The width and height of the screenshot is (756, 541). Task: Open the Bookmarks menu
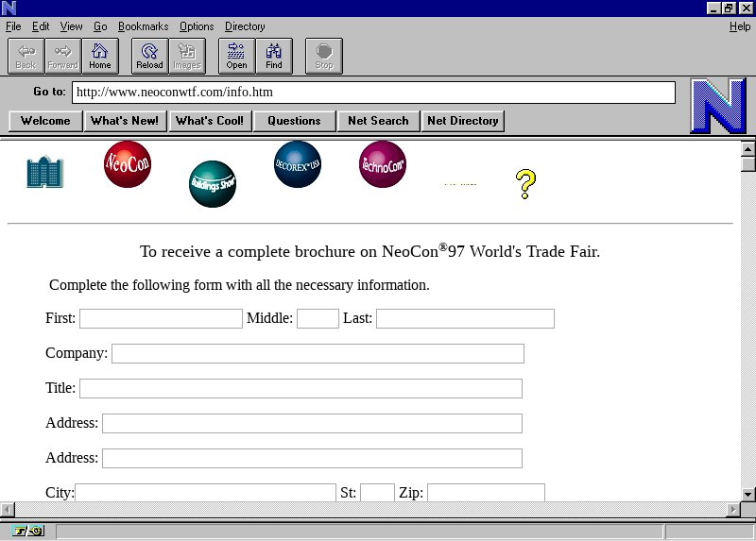143,26
